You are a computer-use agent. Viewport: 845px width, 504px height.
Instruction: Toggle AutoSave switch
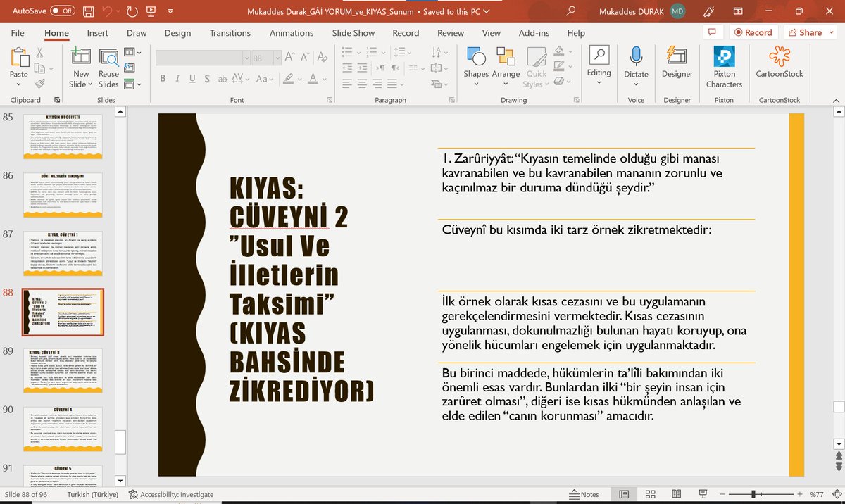click(63, 11)
